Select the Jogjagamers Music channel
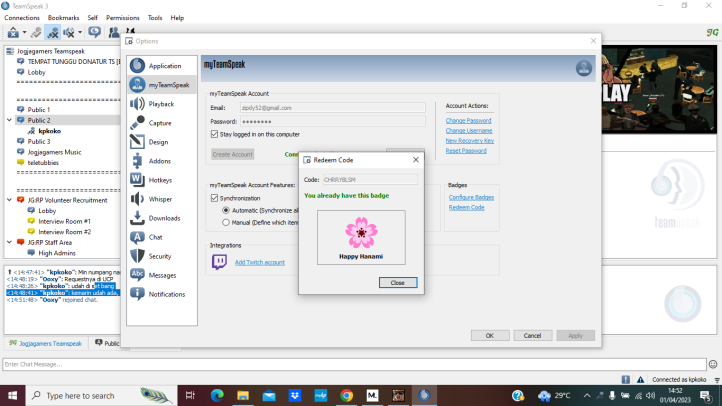 click(x=54, y=152)
